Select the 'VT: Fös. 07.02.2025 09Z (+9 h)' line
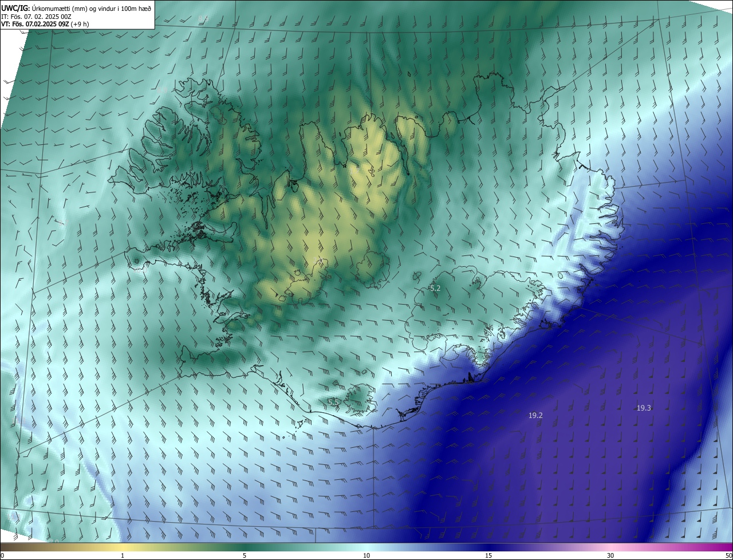 click(45, 24)
